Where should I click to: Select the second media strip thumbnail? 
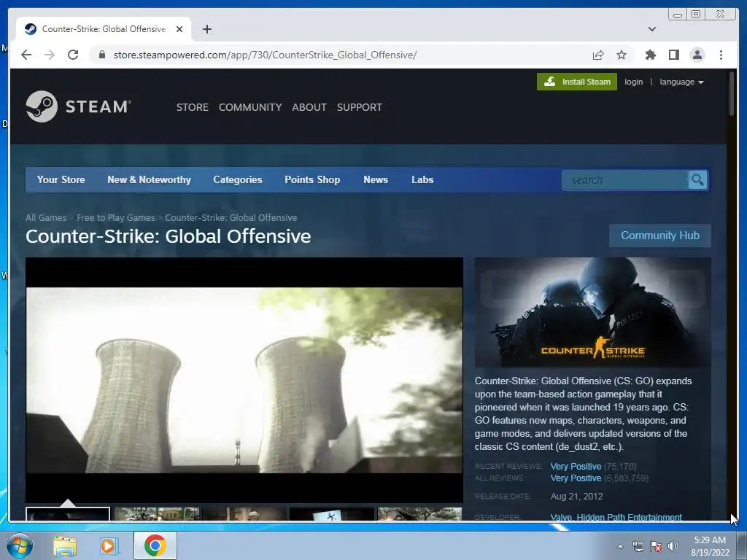pos(157,514)
